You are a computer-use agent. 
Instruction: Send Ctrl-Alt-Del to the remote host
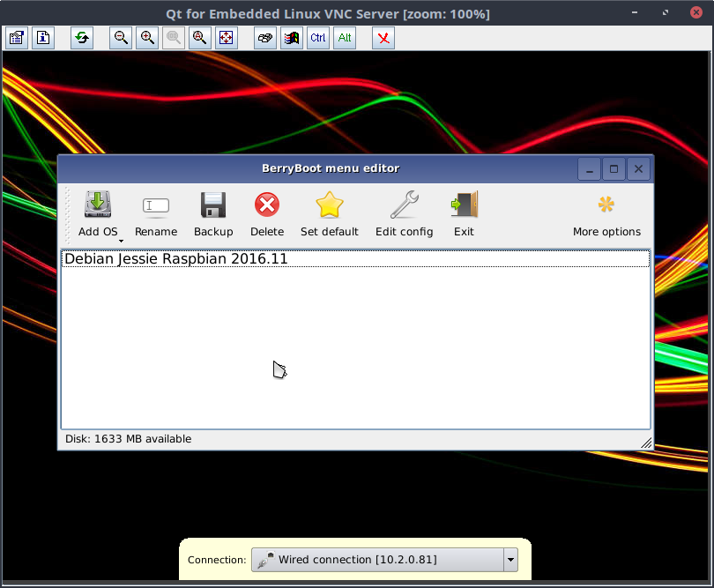click(x=265, y=37)
